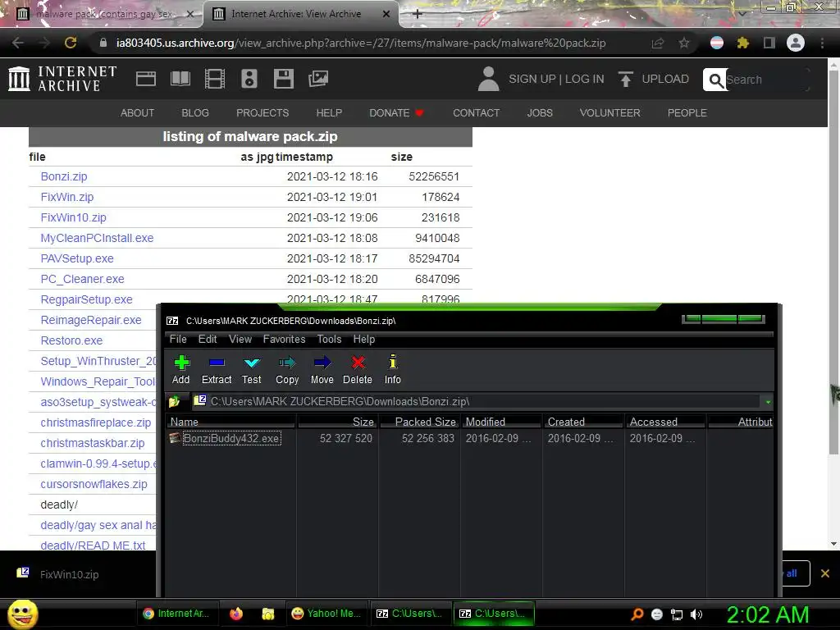Open file explorer folder on taskbar
Image resolution: width=840 pixels, height=630 pixels.
[x=268, y=614]
